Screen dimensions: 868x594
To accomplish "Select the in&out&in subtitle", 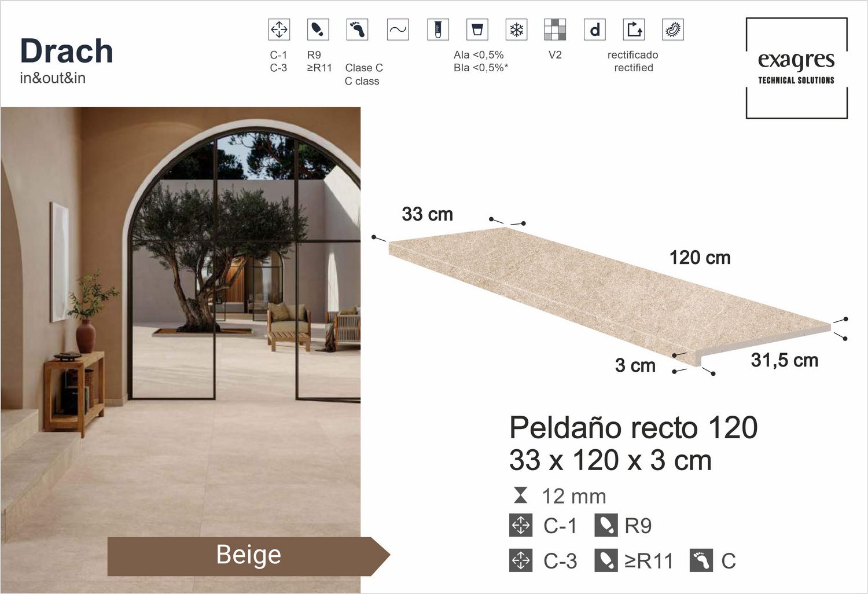I will tap(53, 78).
